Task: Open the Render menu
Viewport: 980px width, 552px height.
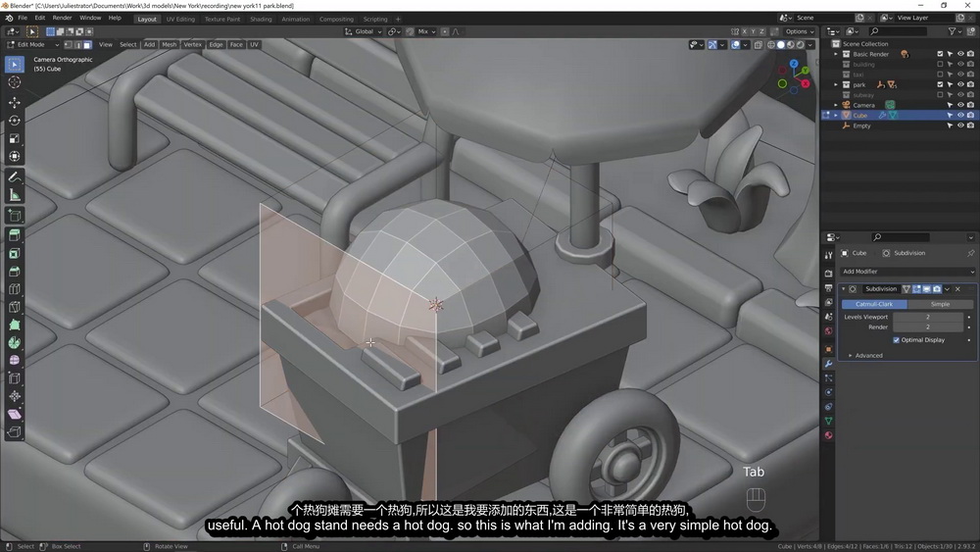Action: pos(62,18)
